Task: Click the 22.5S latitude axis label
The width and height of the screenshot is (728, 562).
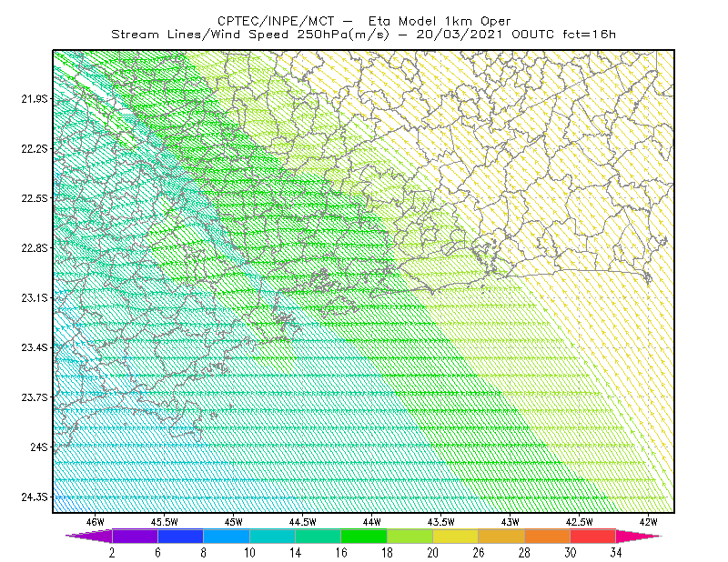Action: pyautogui.click(x=35, y=198)
